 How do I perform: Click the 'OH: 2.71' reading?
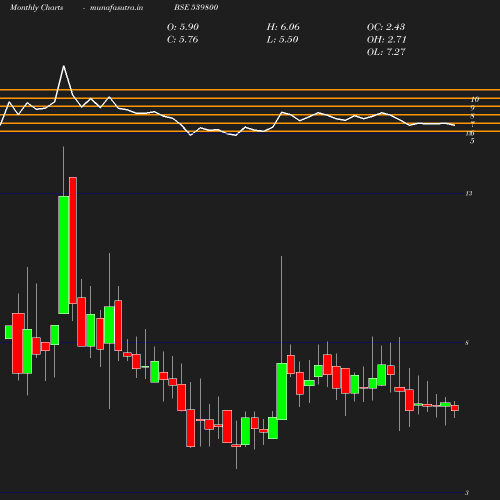386,39
